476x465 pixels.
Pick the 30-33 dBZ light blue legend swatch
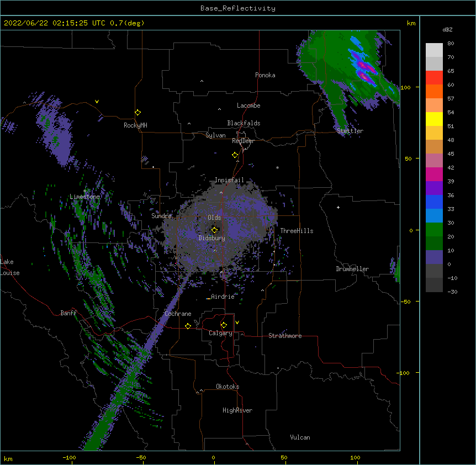(434, 216)
